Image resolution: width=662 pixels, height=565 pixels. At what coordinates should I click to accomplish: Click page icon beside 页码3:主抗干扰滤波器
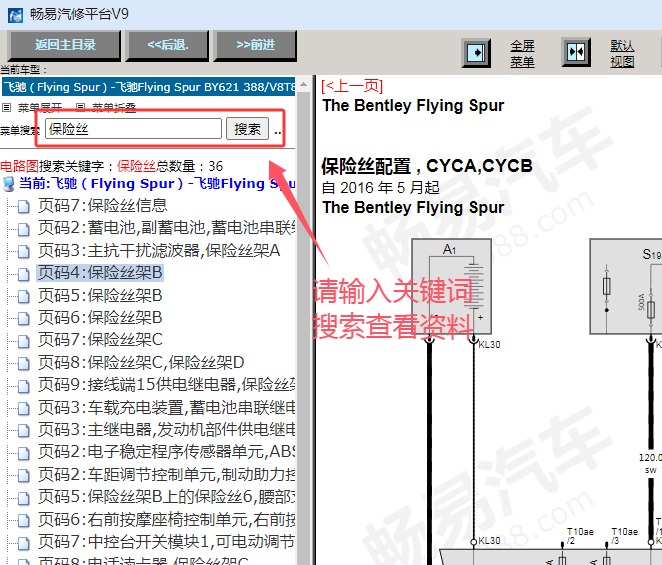(x=24, y=251)
